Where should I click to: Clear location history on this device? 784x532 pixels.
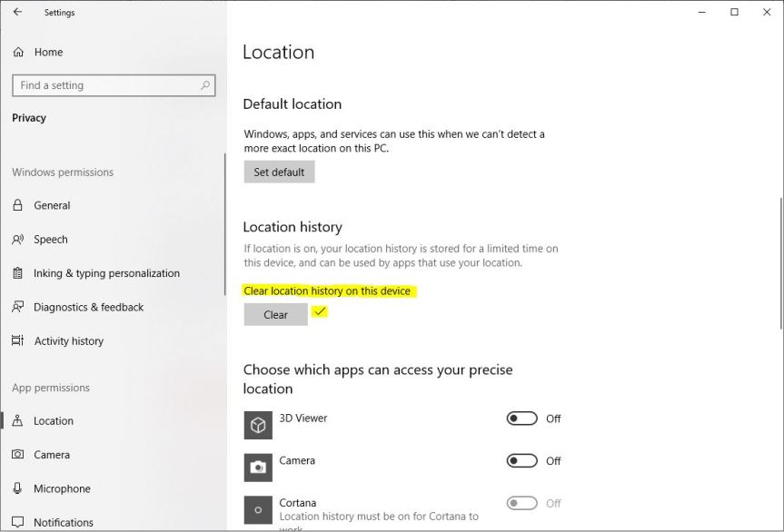274,314
